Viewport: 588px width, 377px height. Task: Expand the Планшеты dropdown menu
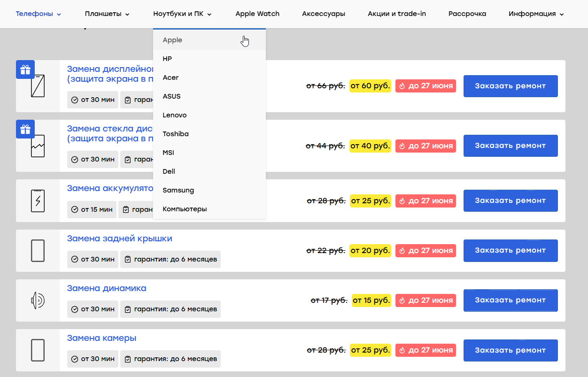pyautogui.click(x=107, y=14)
